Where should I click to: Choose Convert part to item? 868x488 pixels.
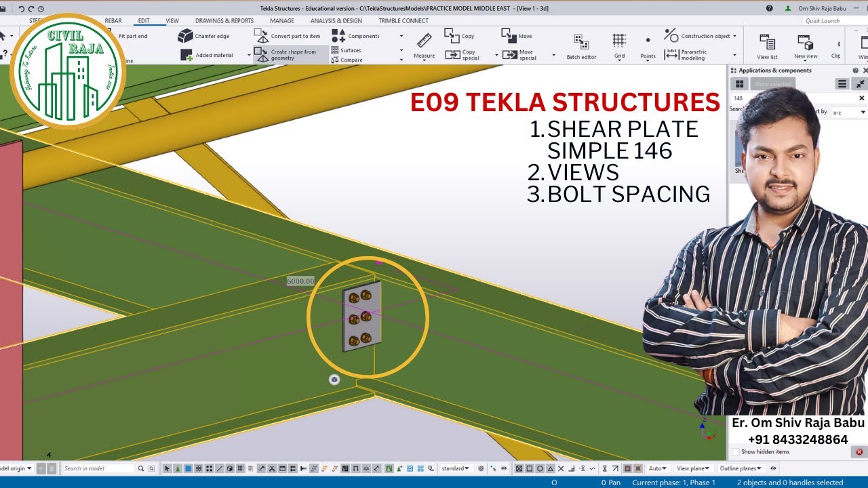[288, 36]
